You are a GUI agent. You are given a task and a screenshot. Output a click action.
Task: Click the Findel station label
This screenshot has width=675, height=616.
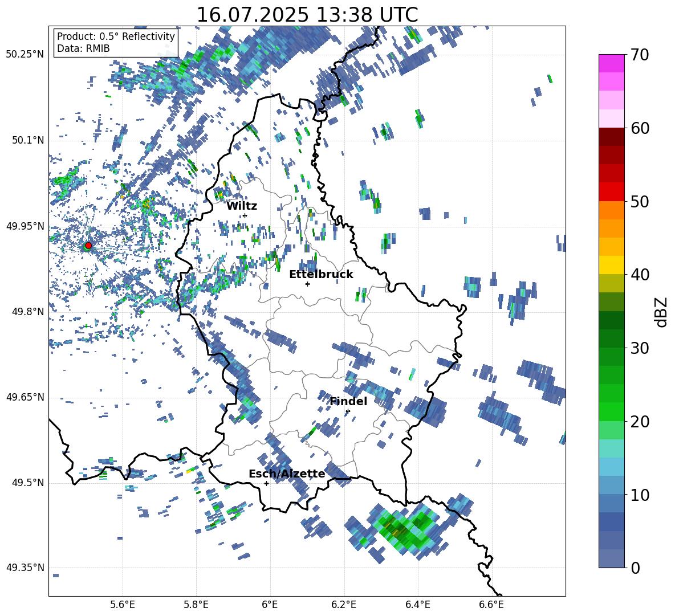click(348, 401)
